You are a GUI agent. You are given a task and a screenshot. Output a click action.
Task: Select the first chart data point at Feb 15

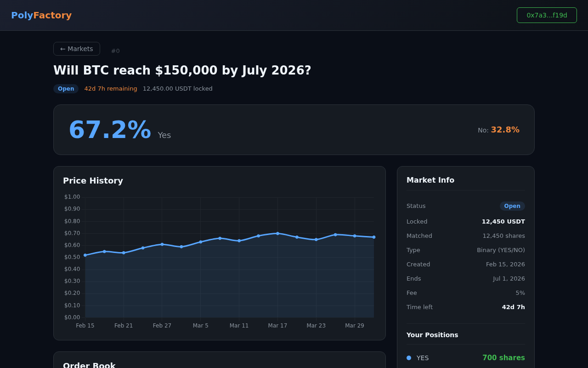[85, 255]
